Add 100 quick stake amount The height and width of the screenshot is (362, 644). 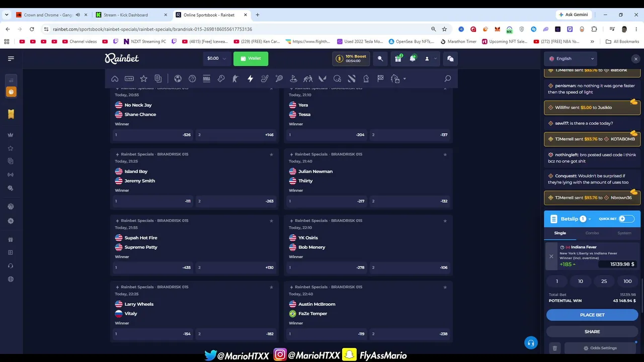tap(627, 281)
